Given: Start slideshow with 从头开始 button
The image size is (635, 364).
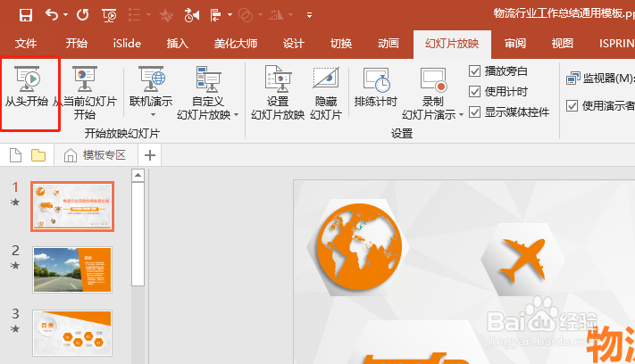Looking at the screenshot, I should [x=27, y=87].
